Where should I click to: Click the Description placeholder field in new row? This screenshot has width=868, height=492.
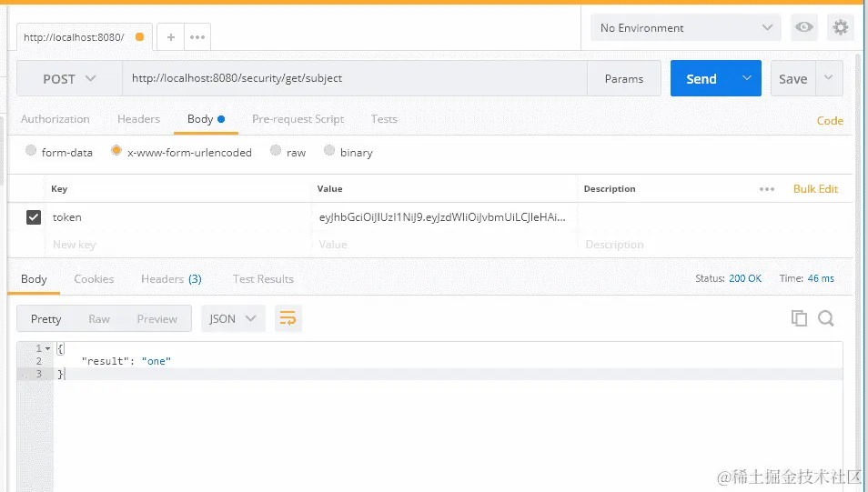point(714,245)
